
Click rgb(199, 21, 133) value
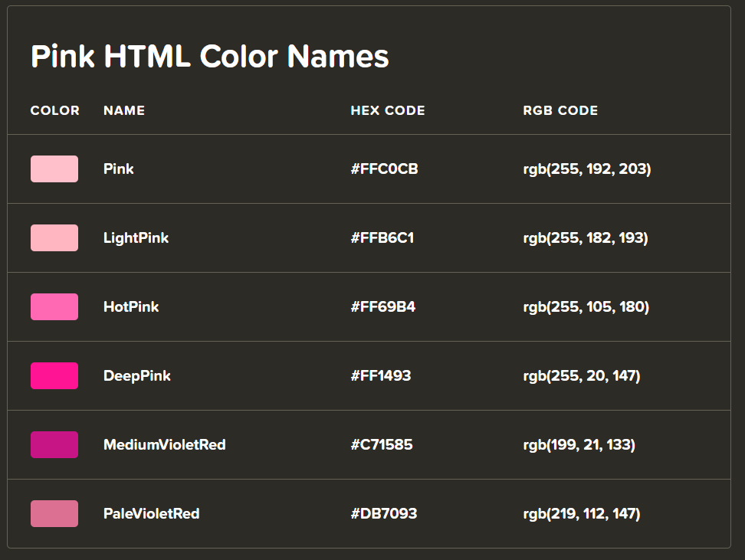coord(579,445)
